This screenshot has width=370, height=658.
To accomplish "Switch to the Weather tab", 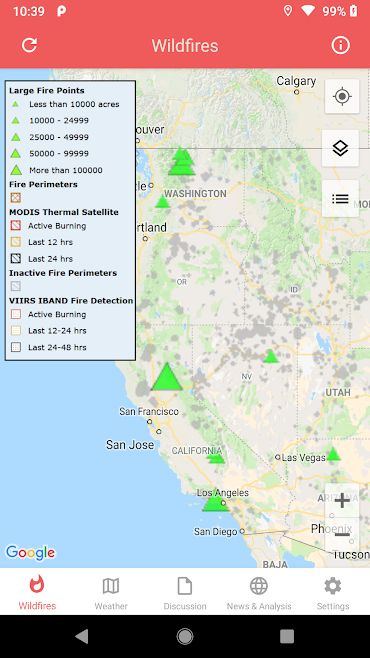I will [x=111, y=593].
